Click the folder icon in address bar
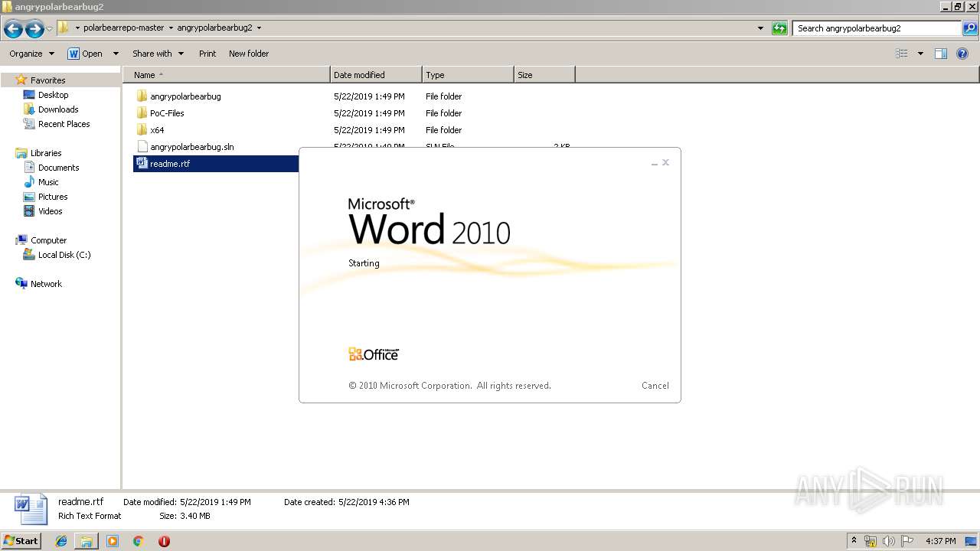Image resolution: width=980 pixels, height=551 pixels. pos(64,28)
